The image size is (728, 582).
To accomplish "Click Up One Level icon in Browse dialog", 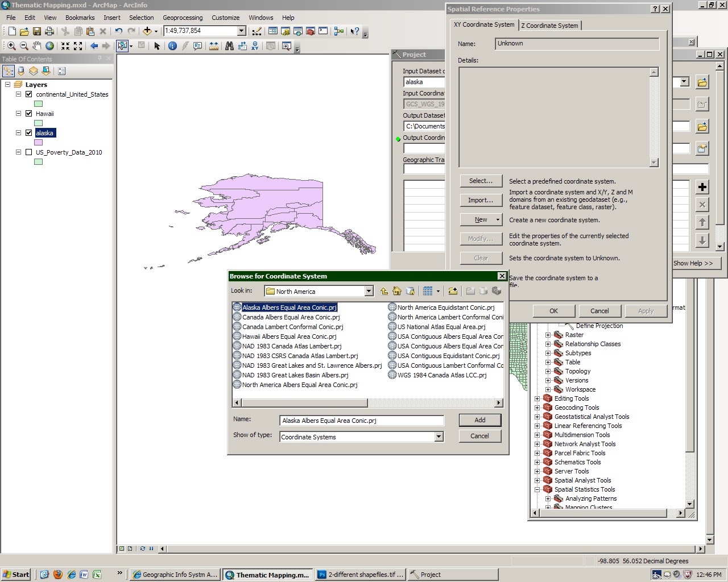I will click(384, 291).
